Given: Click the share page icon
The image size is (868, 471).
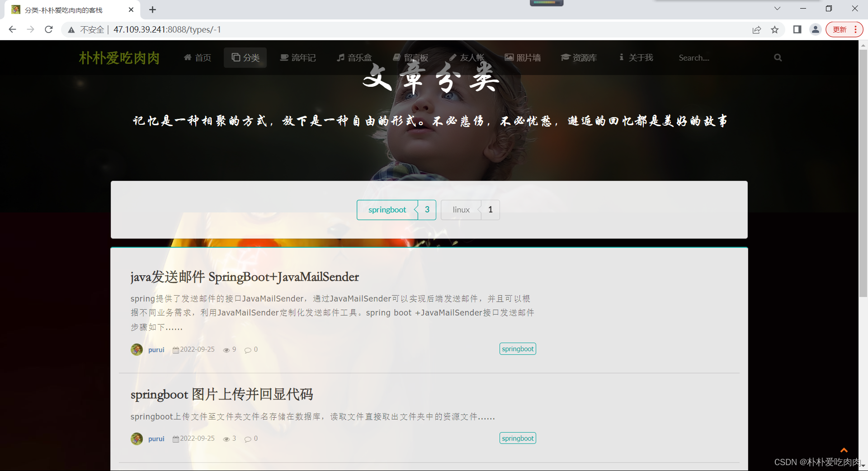Looking at the screenshot, I should coord(756,30).
